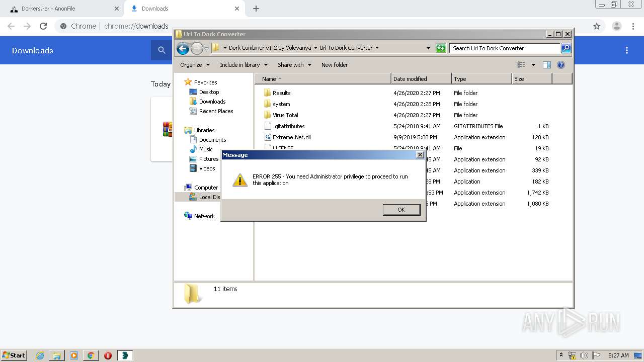
Task: Open Pictures library
Action: click(204, 159)
